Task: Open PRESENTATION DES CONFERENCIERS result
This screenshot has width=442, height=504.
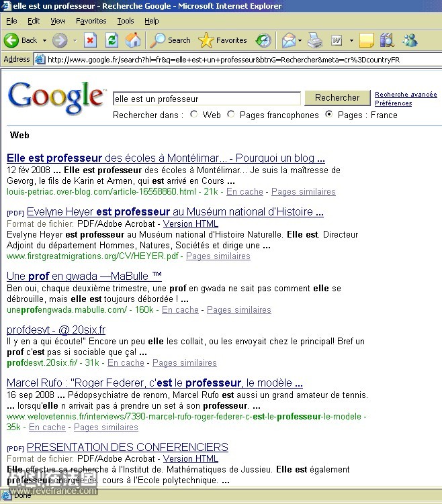Action: 128,447
